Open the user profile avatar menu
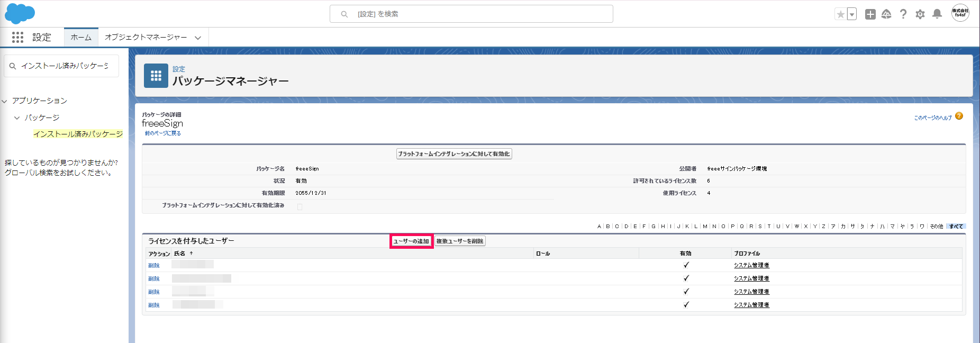The height and width of the screenshot is (343, 980). click(x=960, y=13)
